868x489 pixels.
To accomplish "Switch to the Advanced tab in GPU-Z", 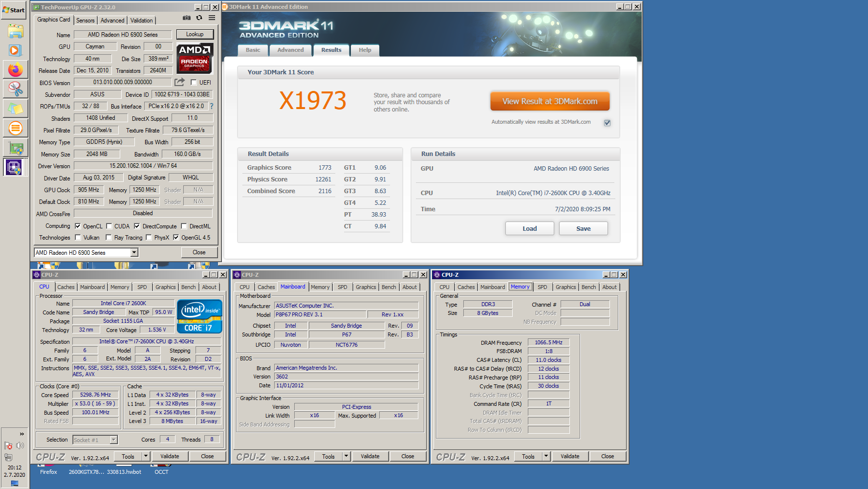I will tap(112, 21).
